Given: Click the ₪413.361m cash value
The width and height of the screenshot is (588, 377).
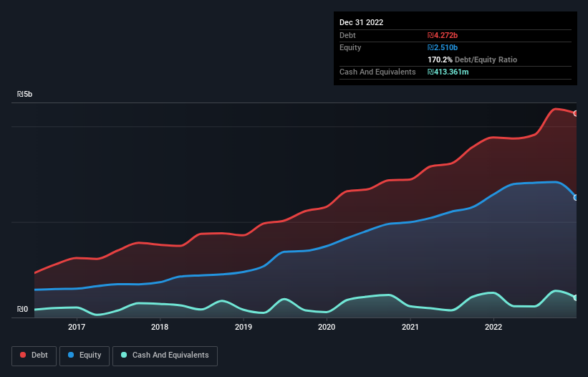Looking at the screenshot, I should 448,72.
